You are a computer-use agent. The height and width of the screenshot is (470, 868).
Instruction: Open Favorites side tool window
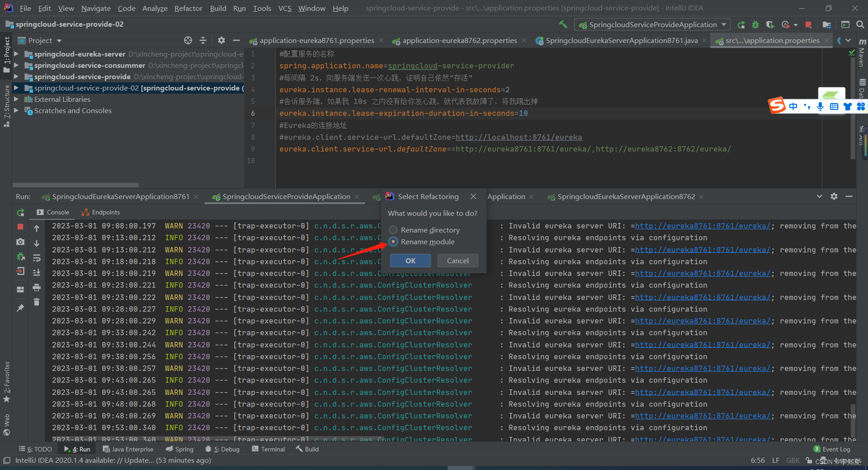(x=6, y=381)
